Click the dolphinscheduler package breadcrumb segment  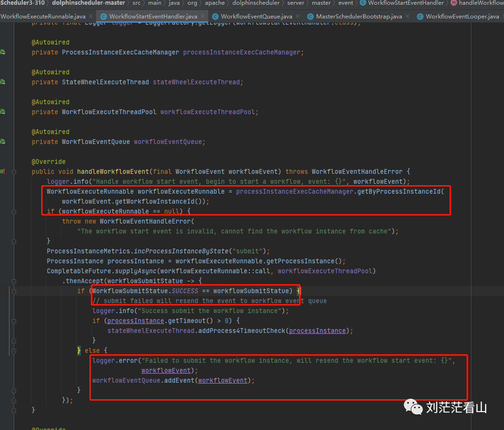(x=256, y=3)
